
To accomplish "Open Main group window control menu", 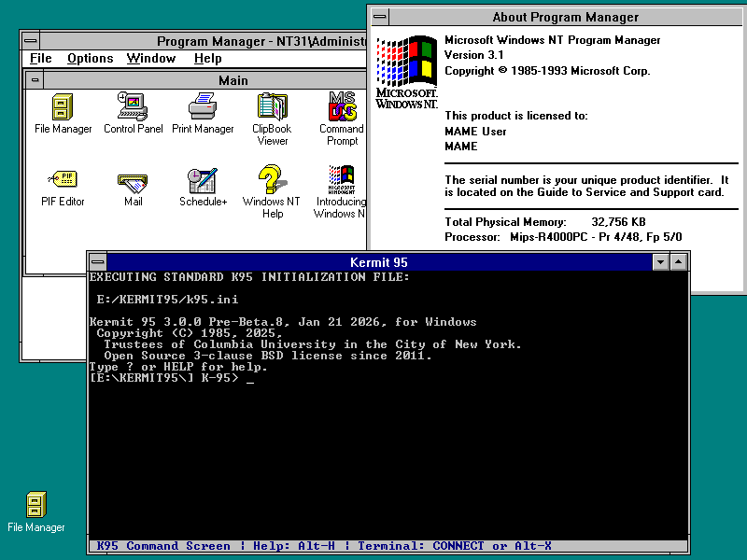I will (x=35, y=80).
